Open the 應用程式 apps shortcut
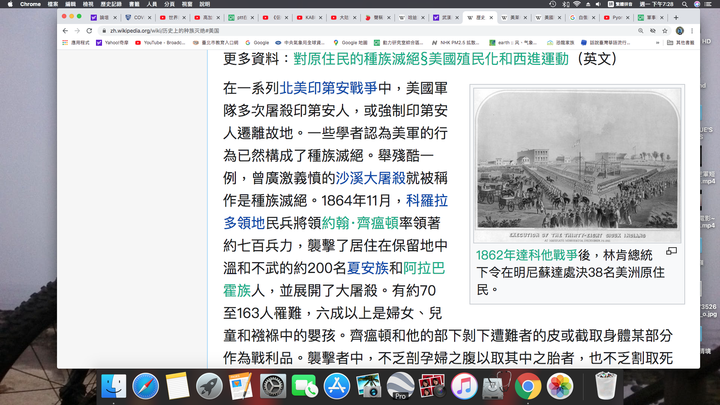The height and width of the screenshot is (405, 720). pos(76,43)
